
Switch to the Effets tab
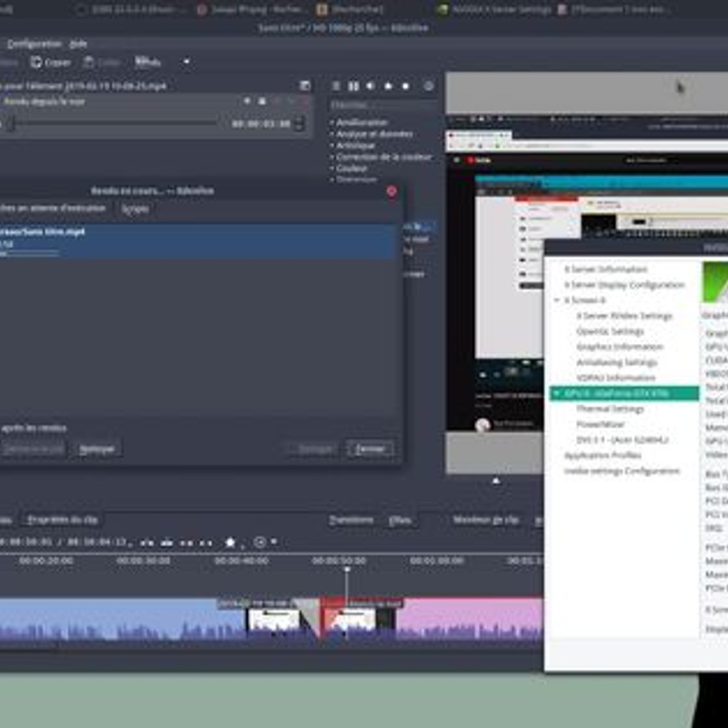[x=400, y=520]
